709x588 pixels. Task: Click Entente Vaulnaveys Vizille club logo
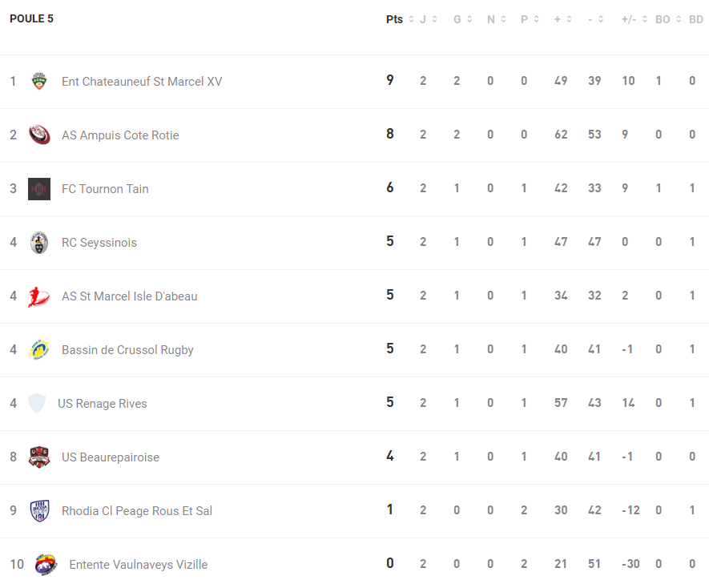pyautogui.click(x=46, y=565)
